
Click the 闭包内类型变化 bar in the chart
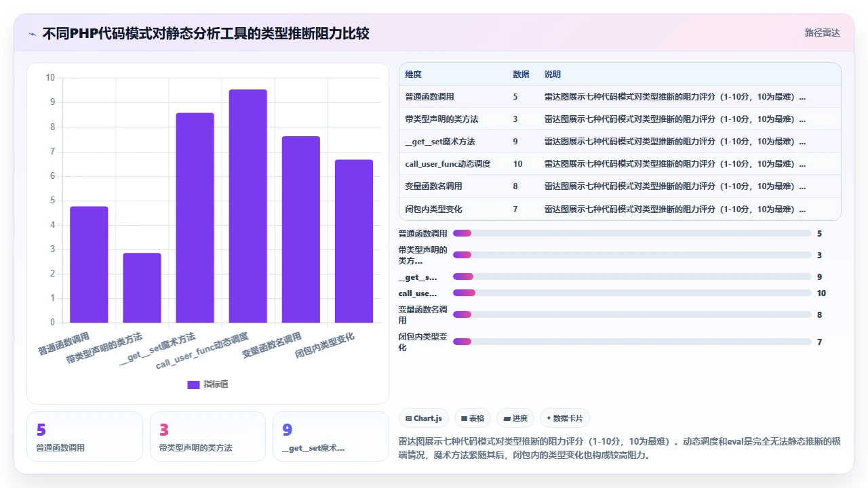[x=353, y=241]
